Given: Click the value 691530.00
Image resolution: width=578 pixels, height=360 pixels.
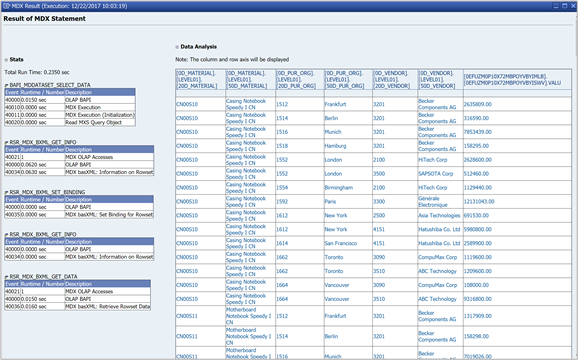Looking at the screenshot, I should click(x=476, y=216).
